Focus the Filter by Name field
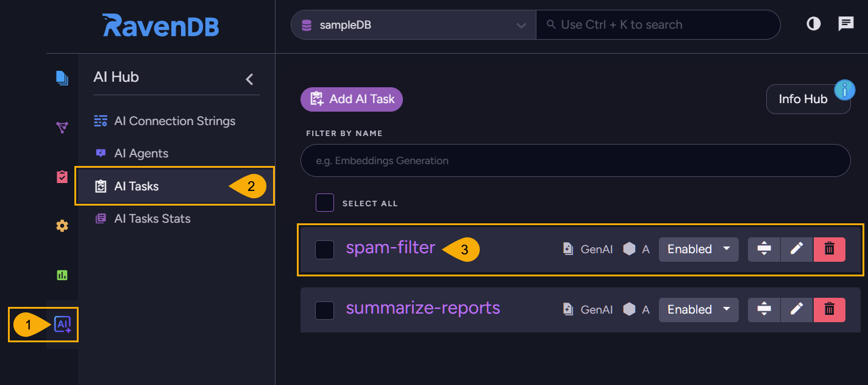Viewport: 868px width, 385px height. (575, 161)
